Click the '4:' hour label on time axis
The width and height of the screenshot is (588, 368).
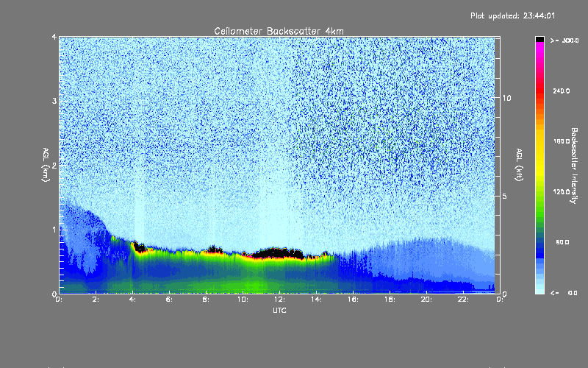[x=133, y=300]
